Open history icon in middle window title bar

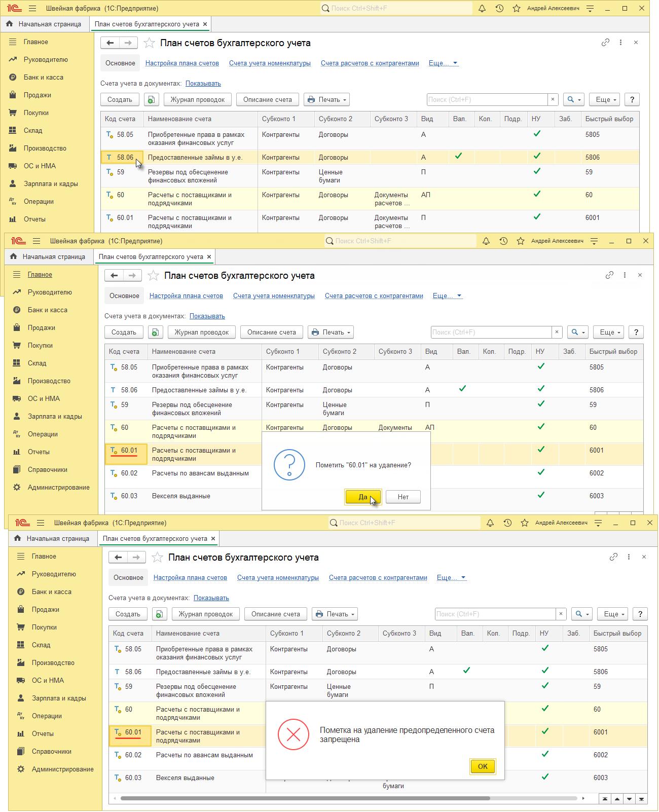pyautogui.click(x=503, y=241)
